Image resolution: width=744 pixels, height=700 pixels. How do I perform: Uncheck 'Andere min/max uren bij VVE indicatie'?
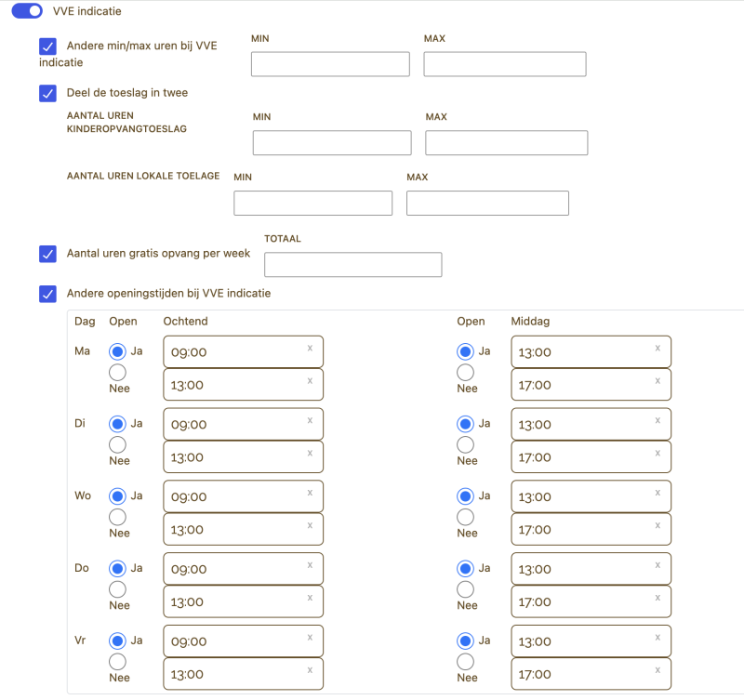pos(47,46)
